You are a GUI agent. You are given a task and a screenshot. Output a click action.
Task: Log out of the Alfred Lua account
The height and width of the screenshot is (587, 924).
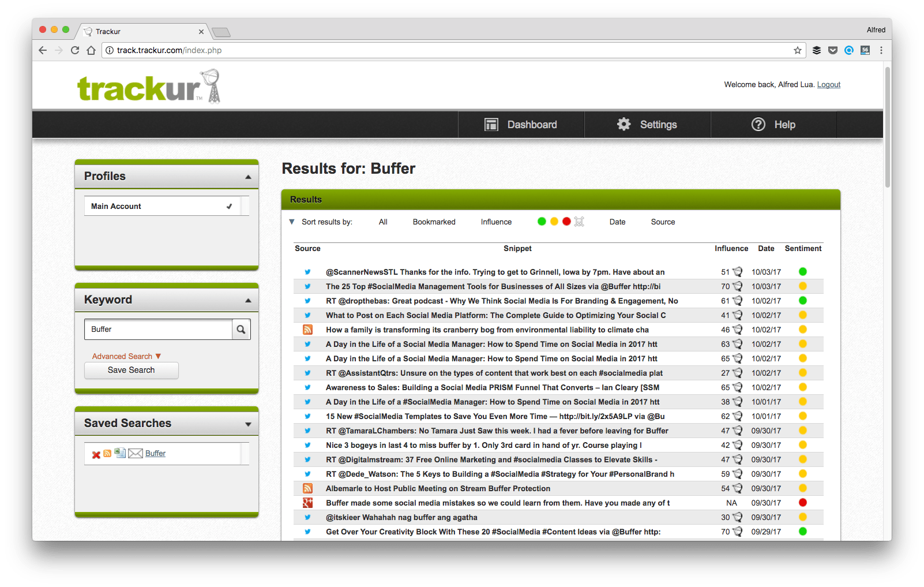click(829, 84)
